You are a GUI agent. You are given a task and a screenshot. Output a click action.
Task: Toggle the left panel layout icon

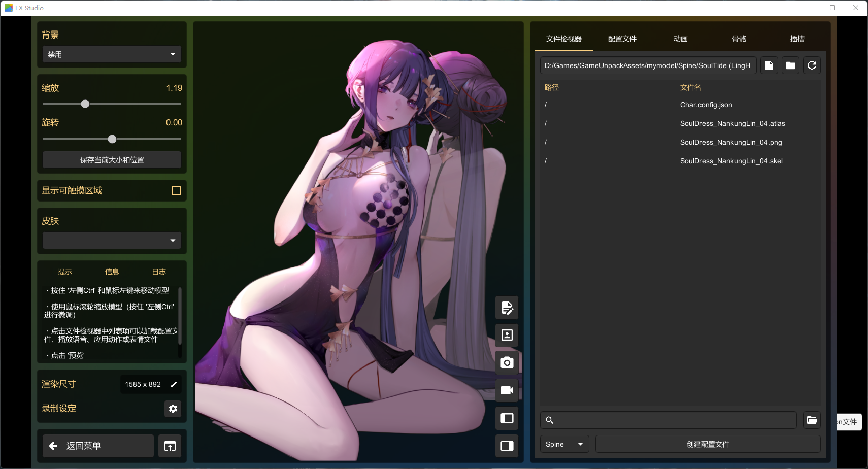(507, 418)
